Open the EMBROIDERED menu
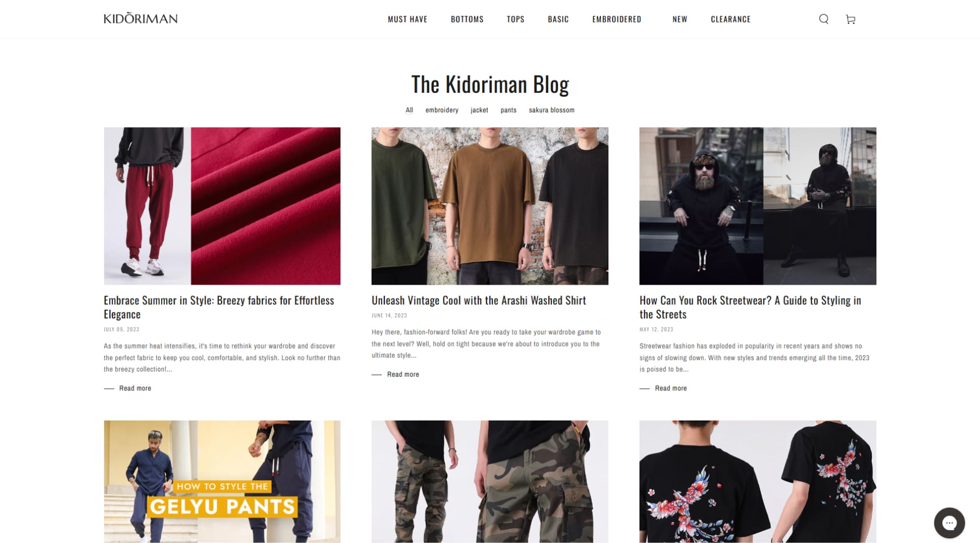This screenshot has height=543, width=980. (x=617, y=19)
